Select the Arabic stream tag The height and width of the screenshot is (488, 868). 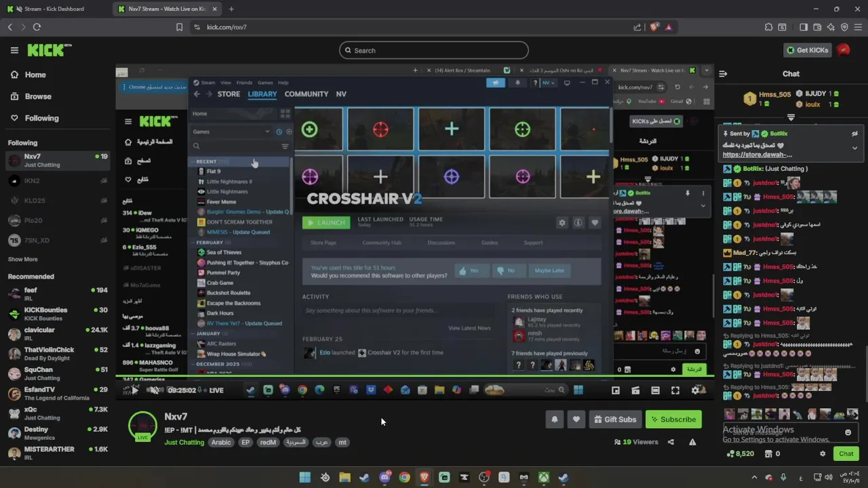coord(221,443)
